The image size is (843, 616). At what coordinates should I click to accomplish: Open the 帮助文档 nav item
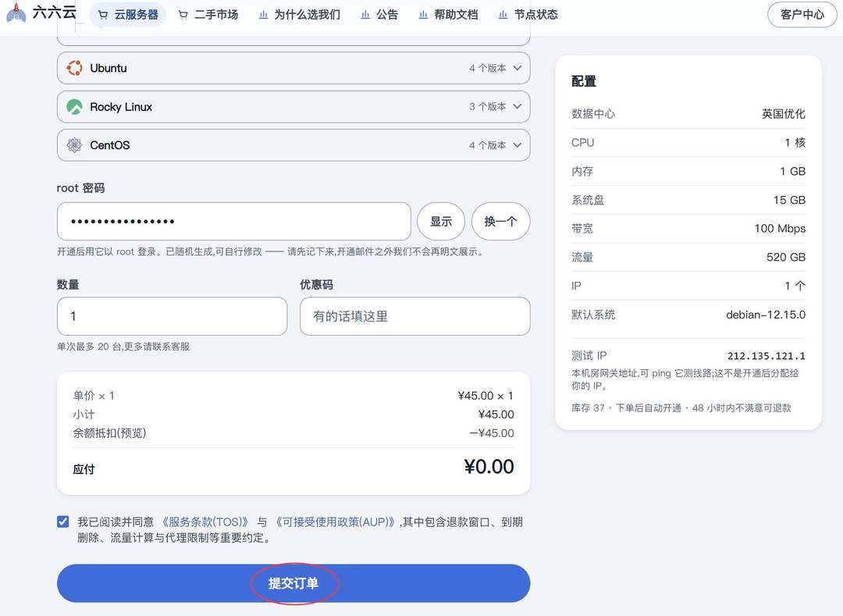(x=449, y=15)
